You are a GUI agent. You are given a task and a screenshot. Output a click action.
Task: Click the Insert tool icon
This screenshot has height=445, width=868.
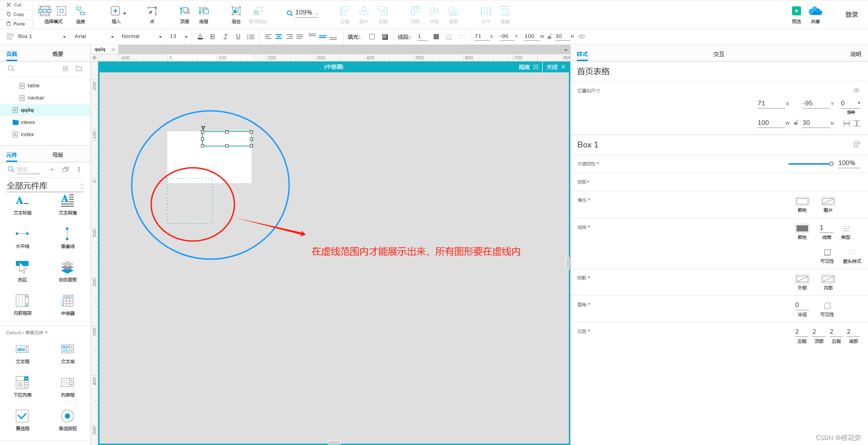pyautogui.click(x=115, y=11)
